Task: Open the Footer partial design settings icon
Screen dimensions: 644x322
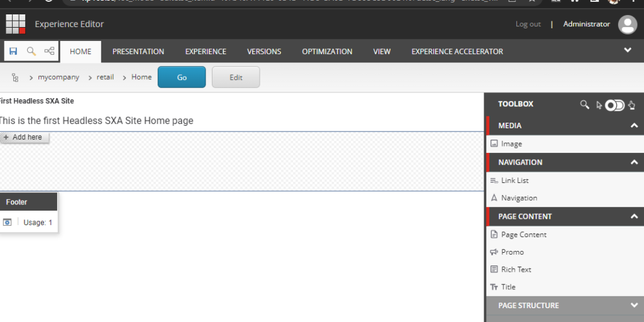Action: click(x=8, y=222)
